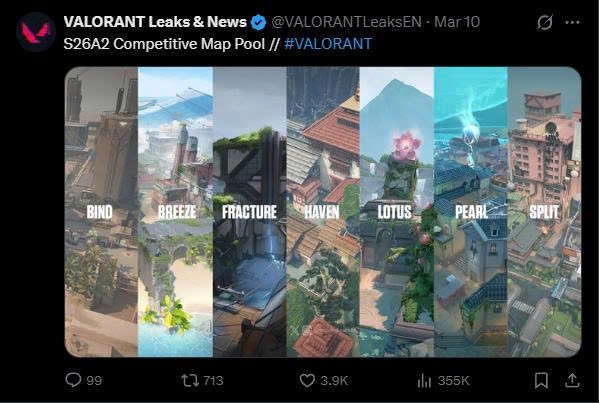Like the post with 3.9K likes

pos(324,380)
